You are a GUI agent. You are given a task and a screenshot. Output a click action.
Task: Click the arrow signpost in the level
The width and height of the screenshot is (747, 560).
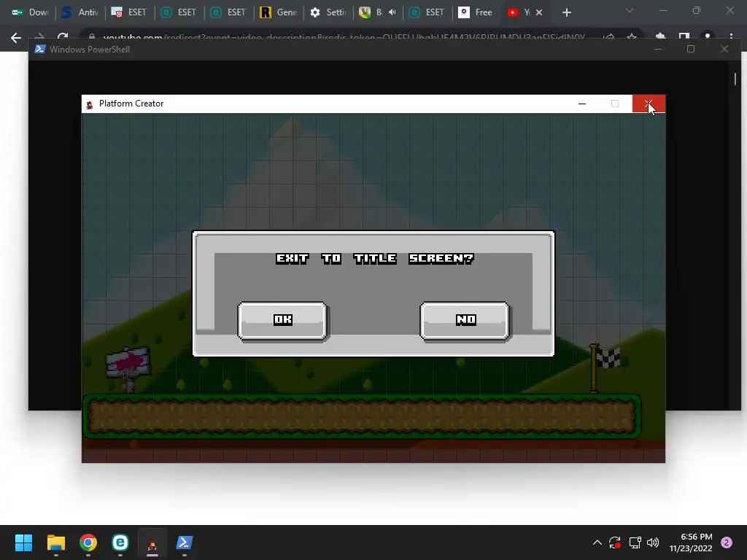coord(128,367)
